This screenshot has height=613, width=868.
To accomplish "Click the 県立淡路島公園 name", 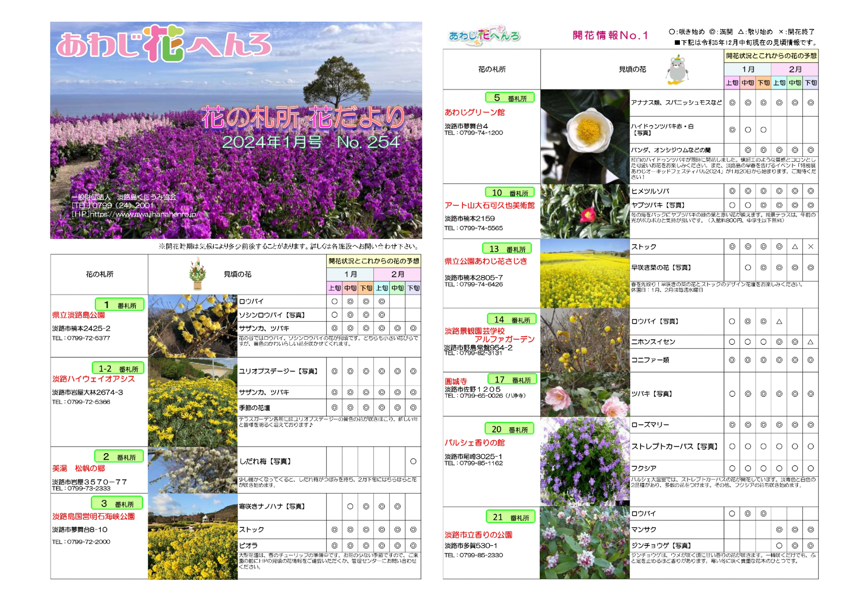I will coord(79,315).
